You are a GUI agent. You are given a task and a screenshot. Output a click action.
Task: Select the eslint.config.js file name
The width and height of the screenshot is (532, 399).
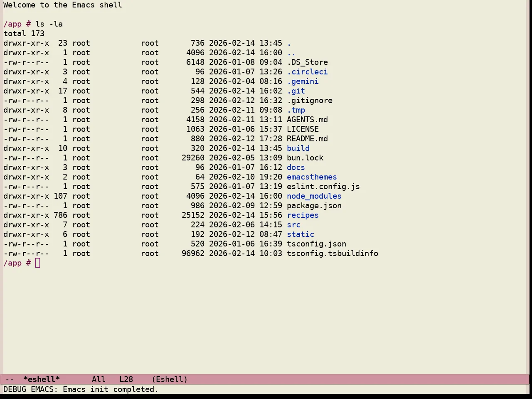click(323, 187)
